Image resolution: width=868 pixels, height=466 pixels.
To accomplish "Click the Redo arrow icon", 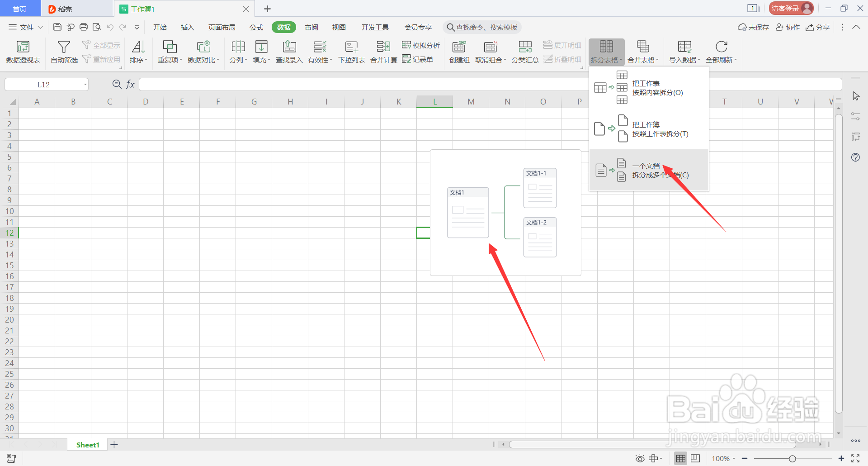I will [123, 27].
